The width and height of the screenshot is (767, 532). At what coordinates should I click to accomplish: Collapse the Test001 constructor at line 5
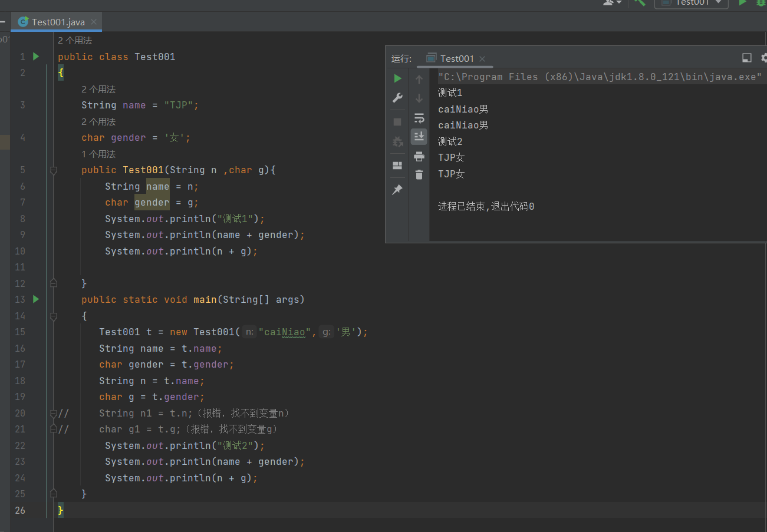pos(54,170)
